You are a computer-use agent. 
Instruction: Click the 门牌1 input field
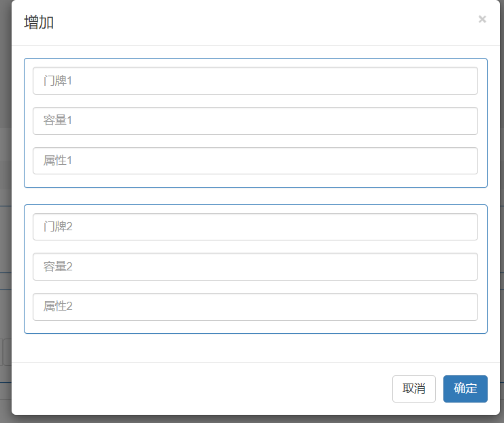(255, 80)
